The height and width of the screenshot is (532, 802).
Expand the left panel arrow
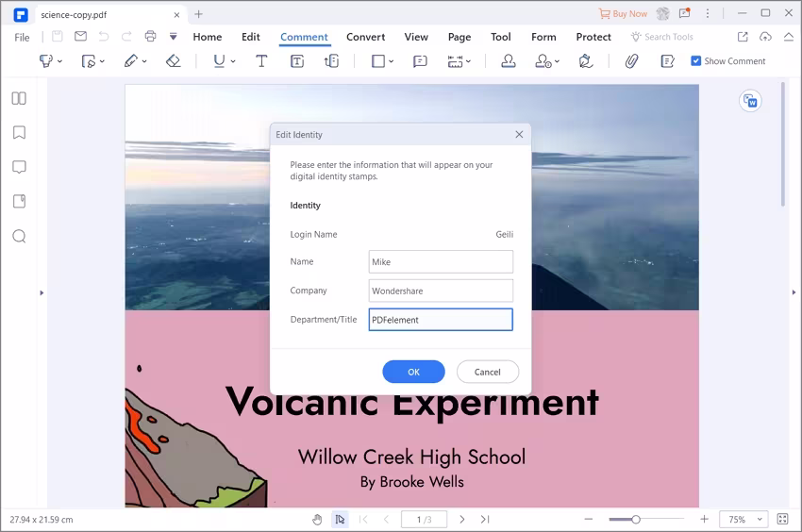(42, 293)
